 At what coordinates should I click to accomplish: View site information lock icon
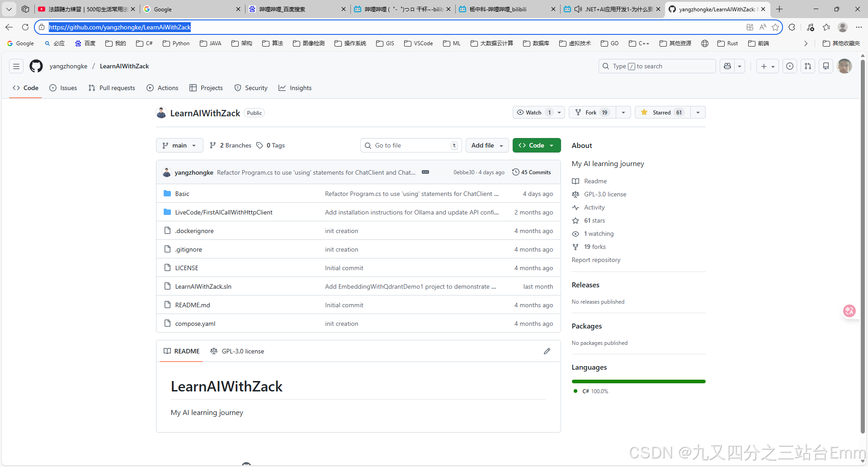click(x=42, y=27)
